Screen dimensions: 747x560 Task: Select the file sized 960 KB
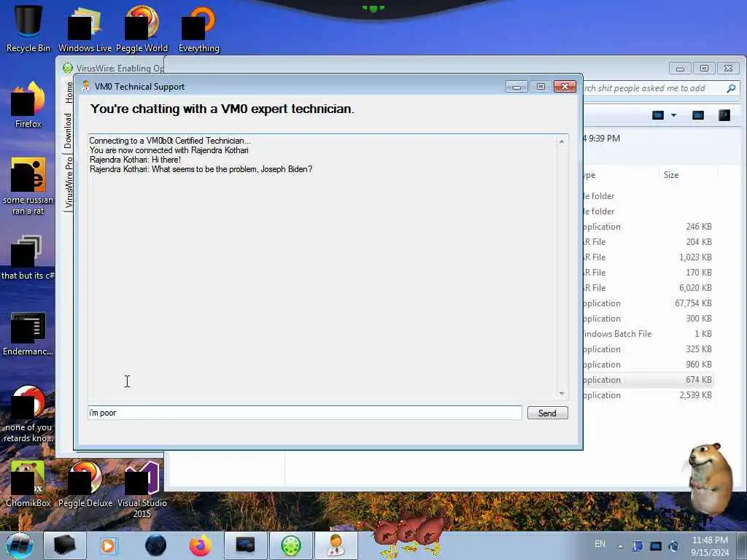tap(648, 365)
